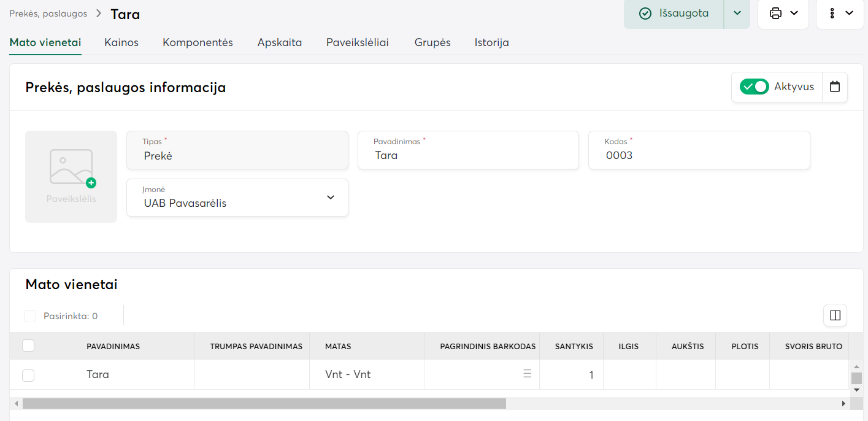
Task: Go back via Prekės, paslaugos breadcrumb
Action: coord(48,14)
